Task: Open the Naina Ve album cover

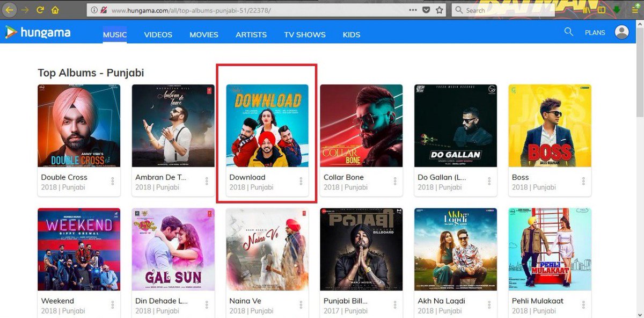Action: tap(267, 249)
